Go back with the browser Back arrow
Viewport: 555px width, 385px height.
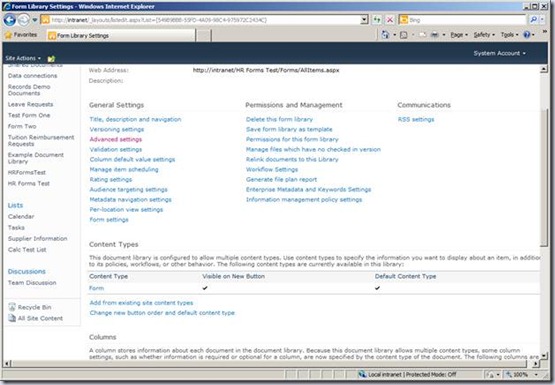tap(10, 20)
